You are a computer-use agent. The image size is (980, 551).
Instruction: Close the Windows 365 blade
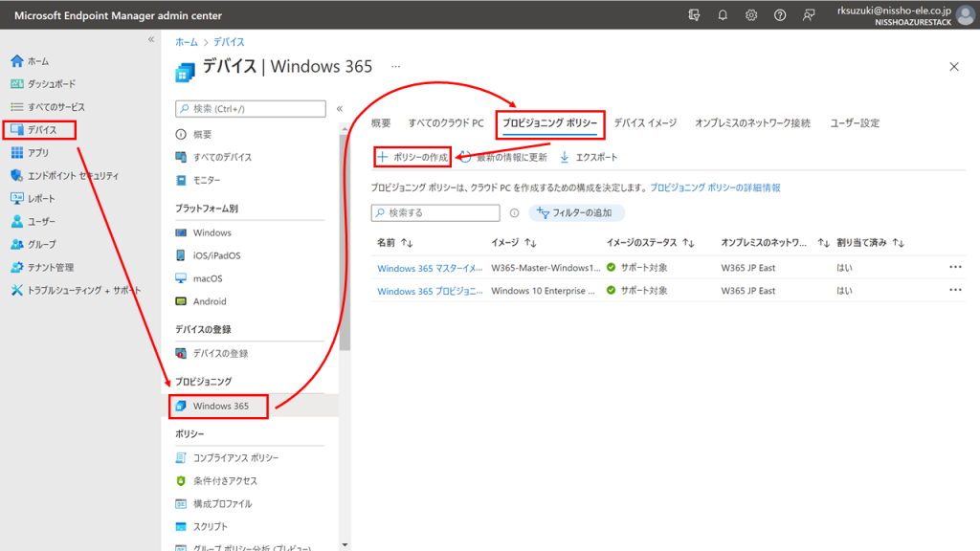pos(954,67)
